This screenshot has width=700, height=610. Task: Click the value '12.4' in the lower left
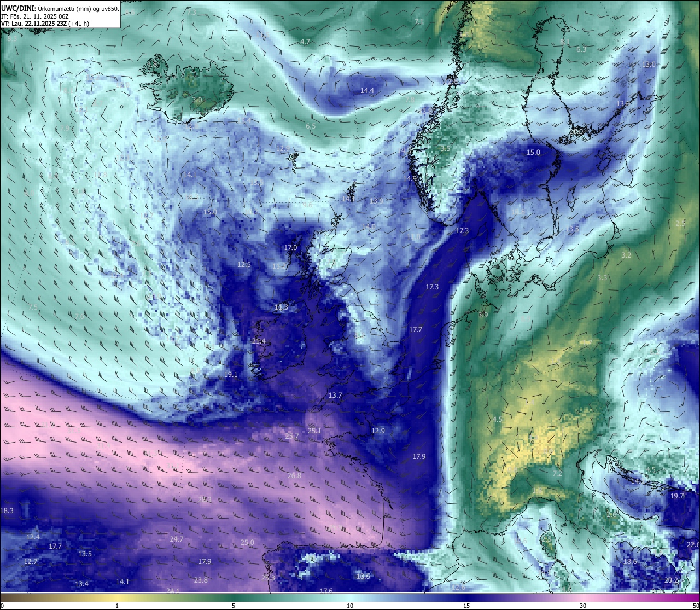[x=33, y=537]
